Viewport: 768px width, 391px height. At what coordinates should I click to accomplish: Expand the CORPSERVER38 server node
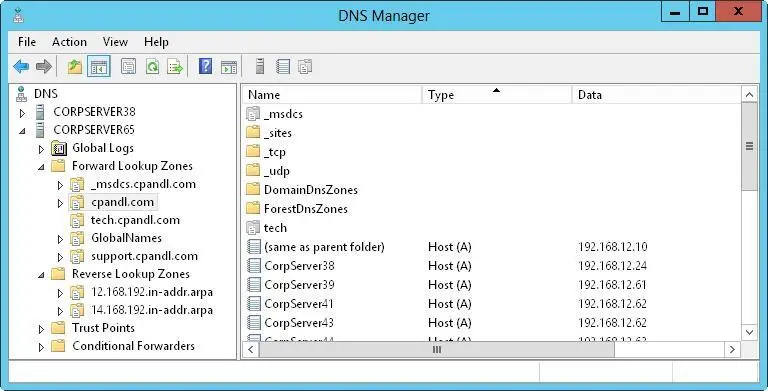(22, 113)
